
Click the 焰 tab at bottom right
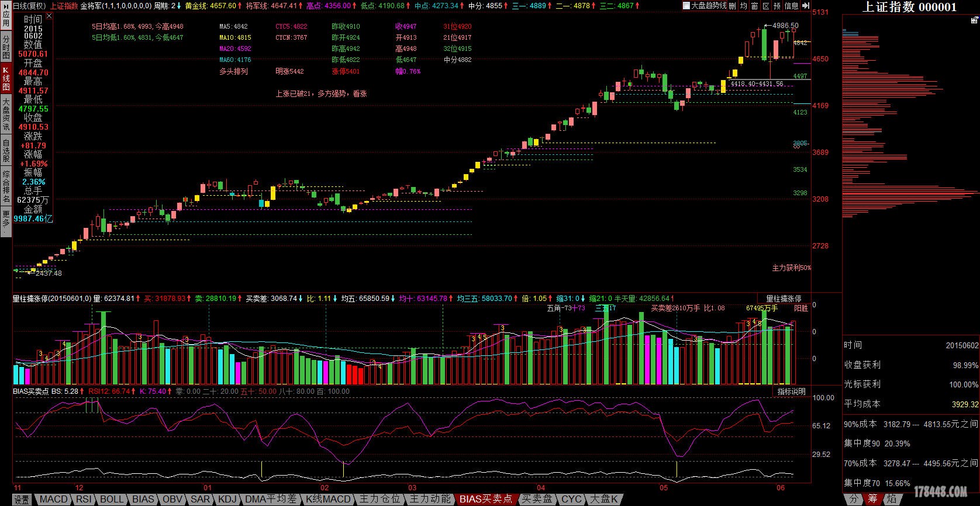(892, 499)
